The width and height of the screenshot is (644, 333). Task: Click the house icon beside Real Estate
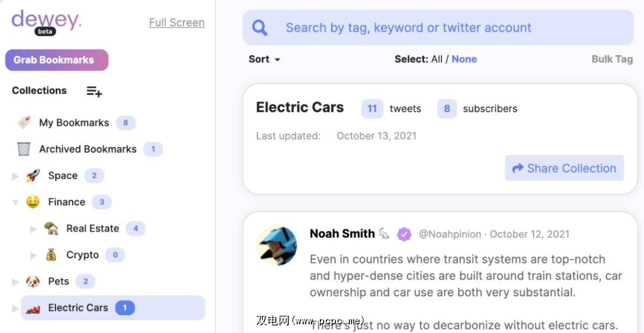(x=51, y=228)
